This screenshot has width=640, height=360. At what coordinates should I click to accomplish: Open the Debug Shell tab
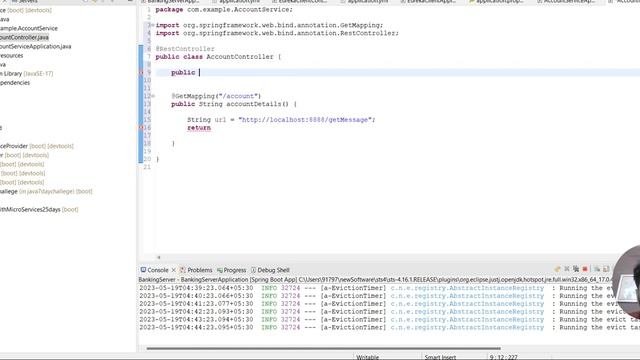[x=270, y=270]
